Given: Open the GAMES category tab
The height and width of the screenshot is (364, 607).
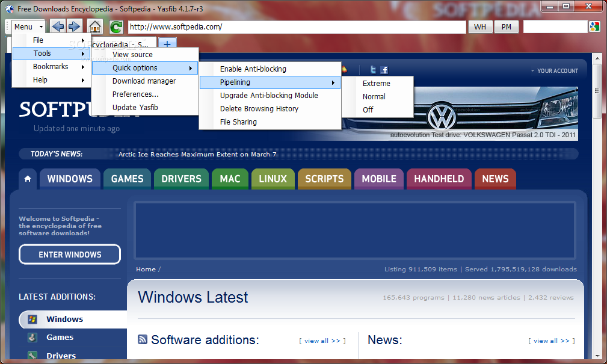Looking at the screenshot, I should pos(128,179).
